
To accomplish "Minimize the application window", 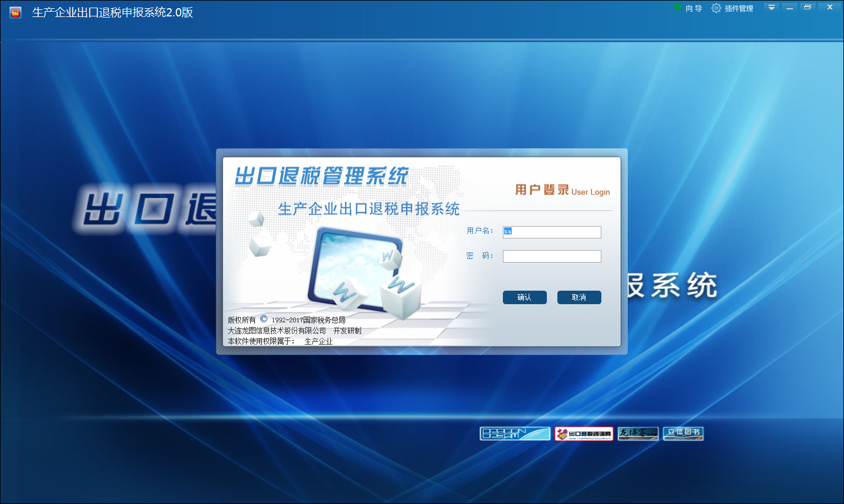I will [790, 7].
